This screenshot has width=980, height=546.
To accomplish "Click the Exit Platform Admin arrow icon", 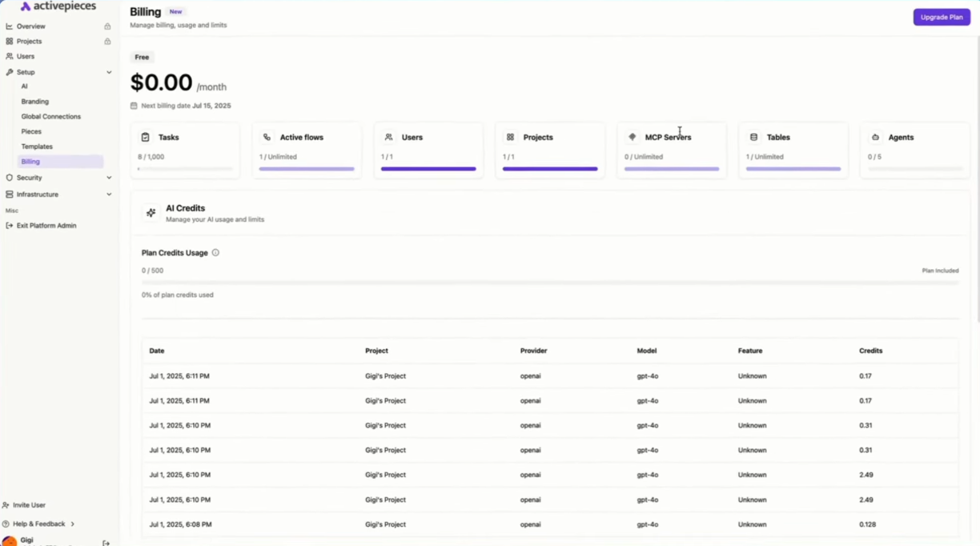I will 10,226.
